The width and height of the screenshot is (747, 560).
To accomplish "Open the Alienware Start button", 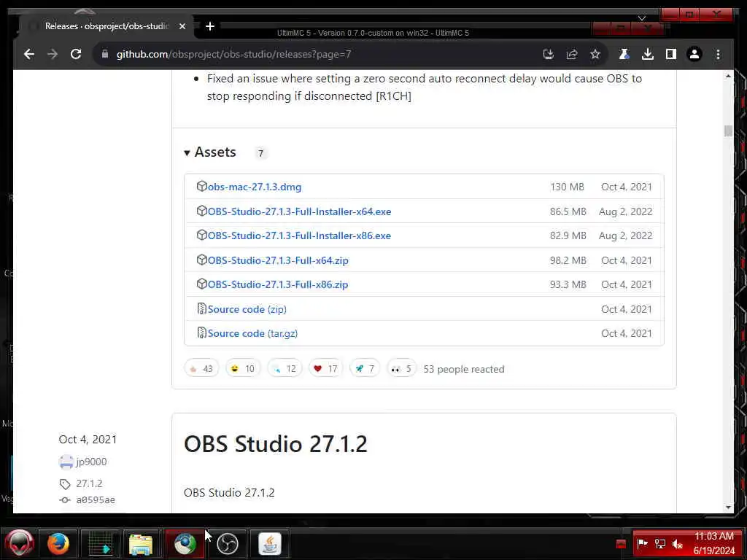I will (18, 543).
